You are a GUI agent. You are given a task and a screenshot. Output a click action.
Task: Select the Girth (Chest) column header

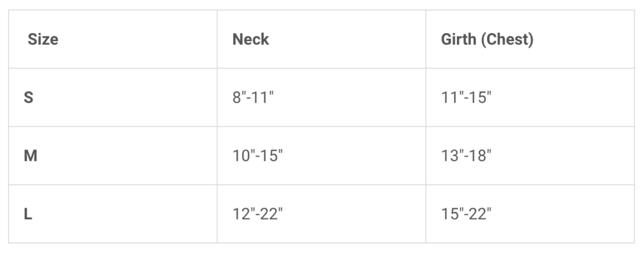pyautogui.click(x=487, y=39)
